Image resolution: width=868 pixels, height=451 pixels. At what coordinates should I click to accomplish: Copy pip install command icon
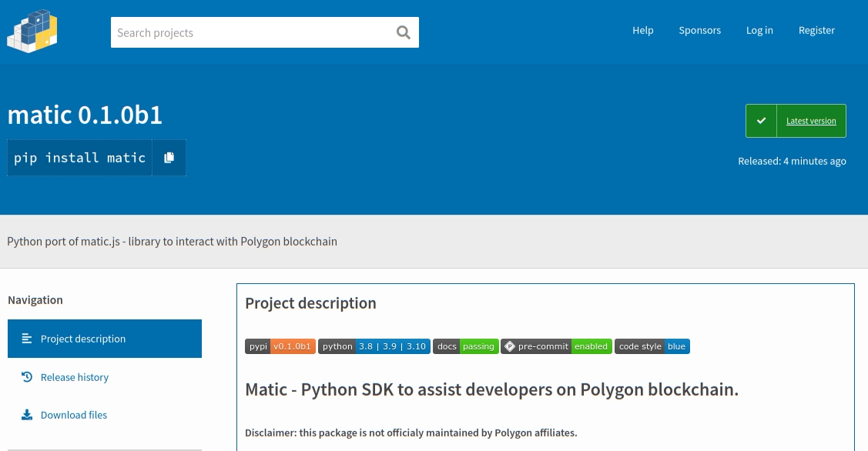pos(169,158)
